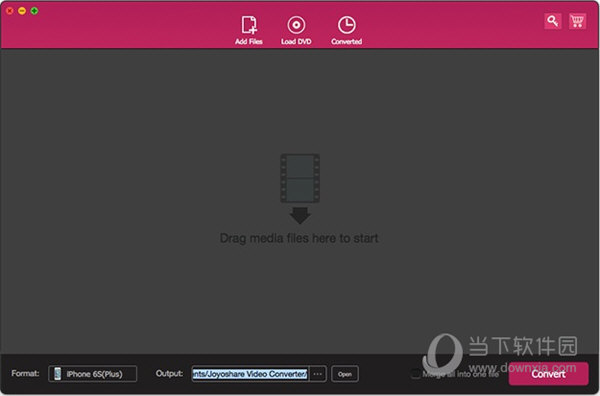Start conversion with the Convert button

coord(548,374)
